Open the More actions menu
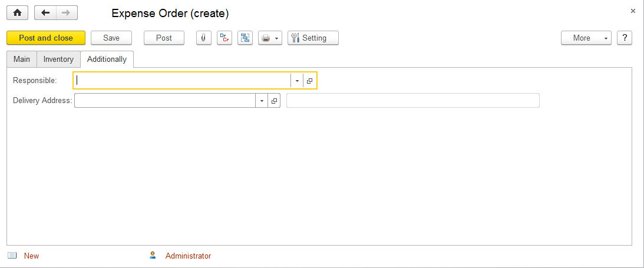Viewport: 644px width, 268px height. (x=586, y=38)
